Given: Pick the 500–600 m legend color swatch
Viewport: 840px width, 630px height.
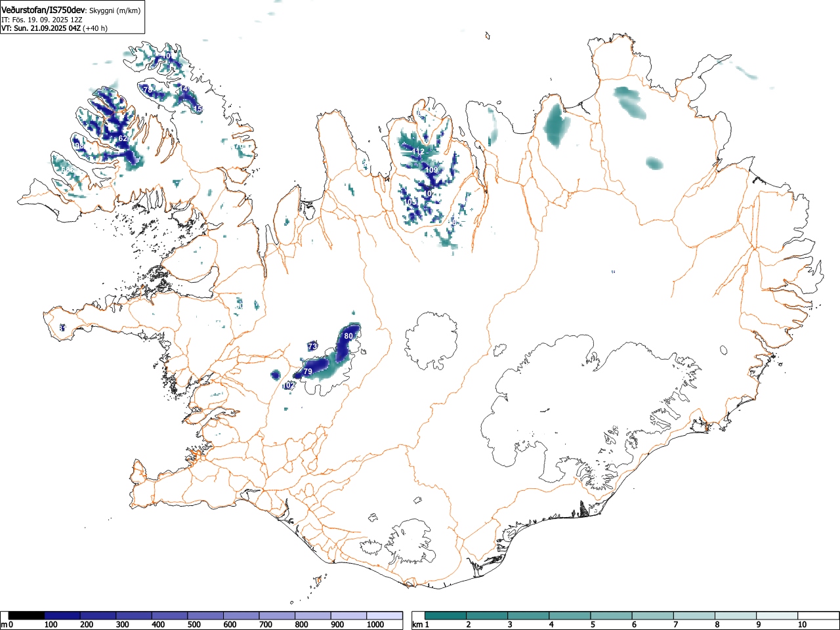Looking at the screenshot, I should [x=205, y=616].
